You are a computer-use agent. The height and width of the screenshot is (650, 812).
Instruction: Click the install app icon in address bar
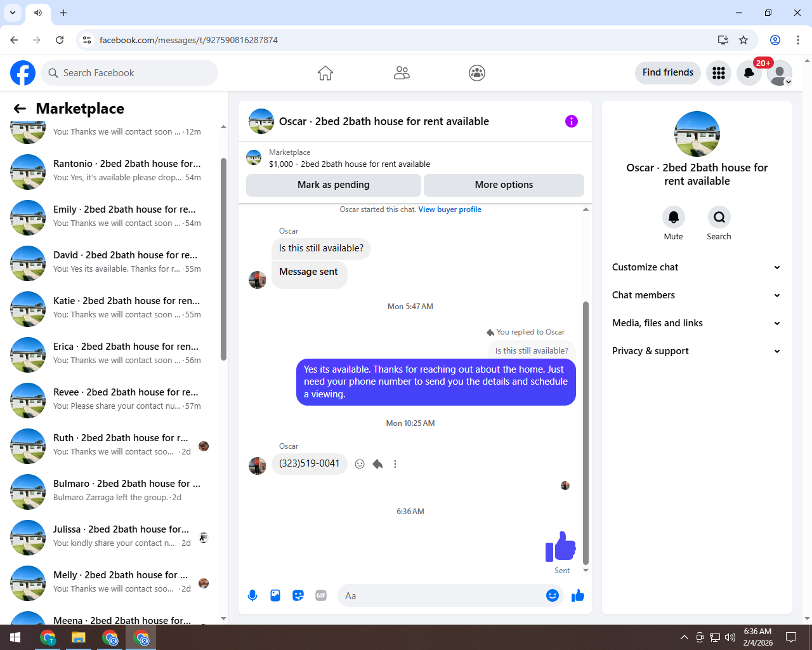pos(723,40)
